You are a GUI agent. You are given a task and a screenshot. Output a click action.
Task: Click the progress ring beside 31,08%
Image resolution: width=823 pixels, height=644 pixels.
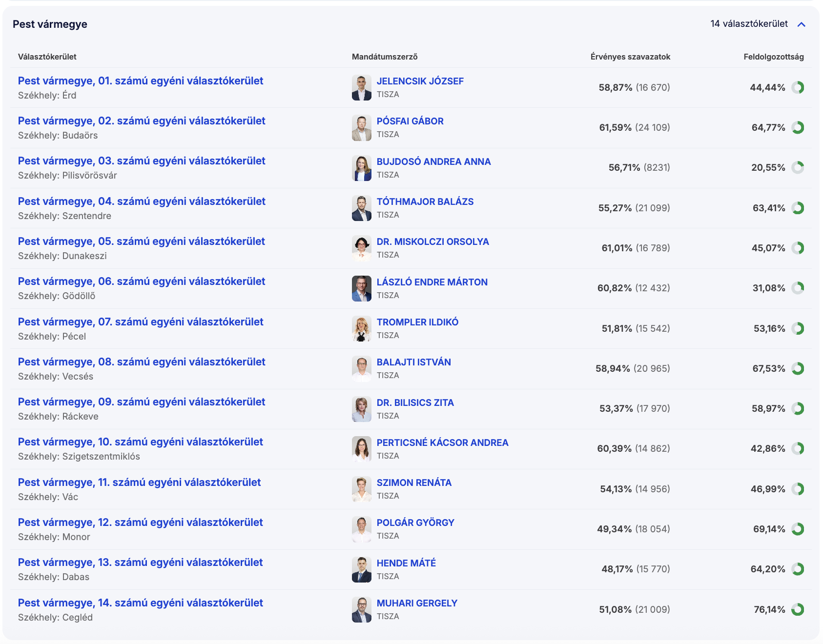(x=798, y=288)
